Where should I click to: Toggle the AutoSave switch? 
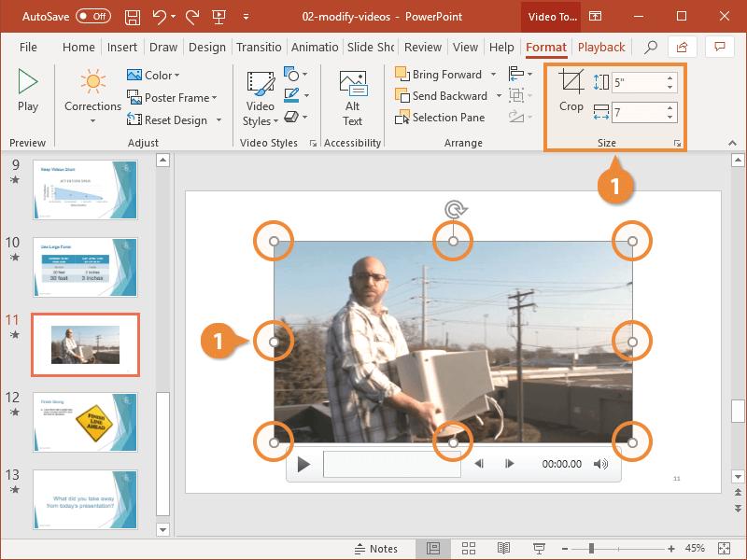93,16
